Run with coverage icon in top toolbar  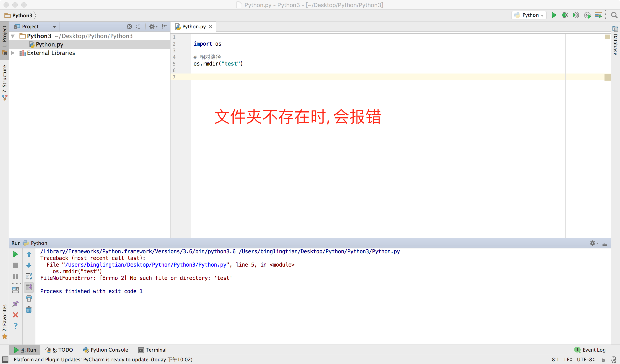(x=576, y=15)
